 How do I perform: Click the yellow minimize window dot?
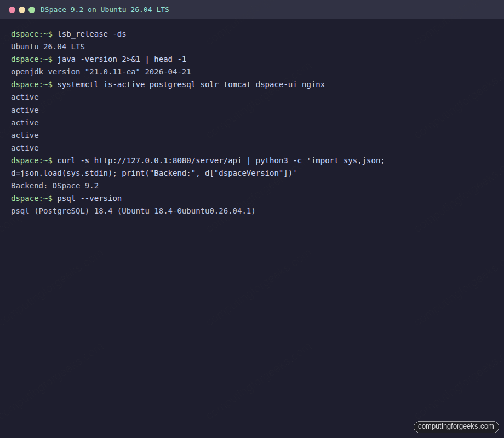pyautogui.click(x=22, y=10)
